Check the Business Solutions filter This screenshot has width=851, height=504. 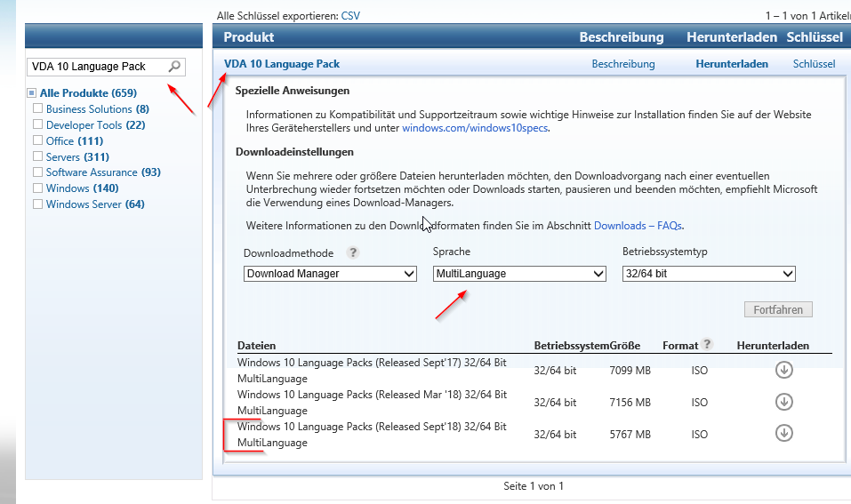[x=37, y=108]
